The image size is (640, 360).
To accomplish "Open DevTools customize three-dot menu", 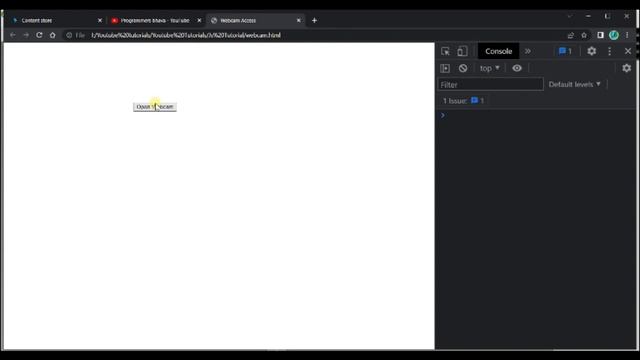I will 610,51.
